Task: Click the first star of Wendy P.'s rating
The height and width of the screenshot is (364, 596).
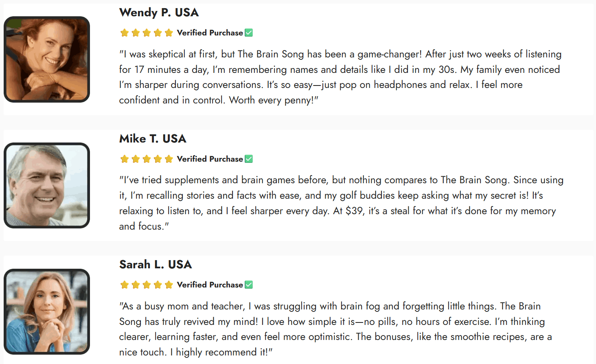Action: (x=125, y=33)
